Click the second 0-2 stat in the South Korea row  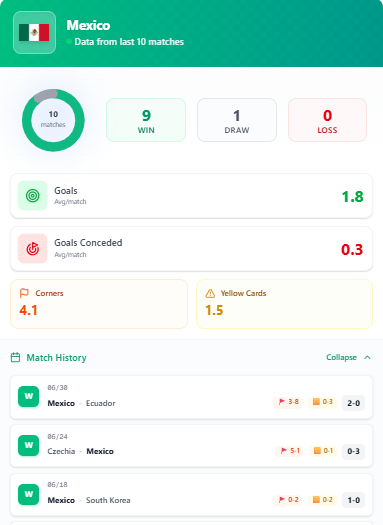322,500
